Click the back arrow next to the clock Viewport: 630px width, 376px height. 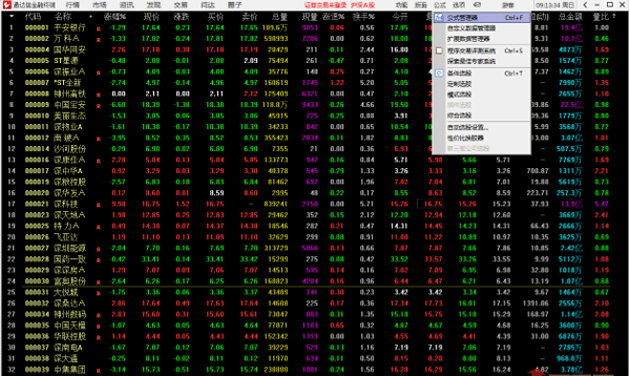coord(585,5)
